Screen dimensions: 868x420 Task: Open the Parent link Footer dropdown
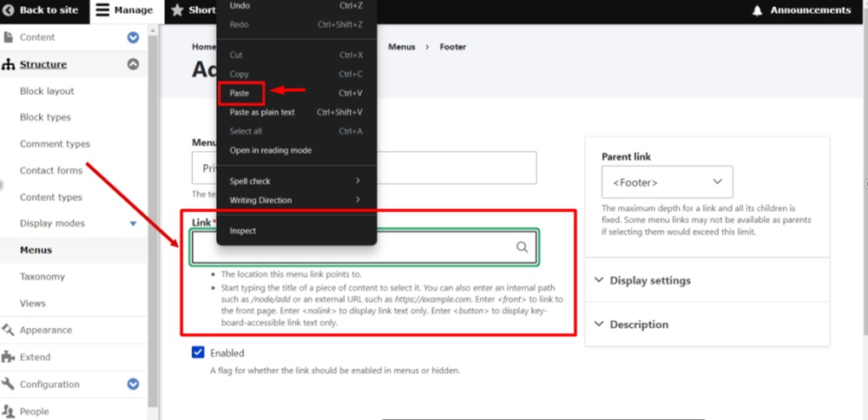667,182
